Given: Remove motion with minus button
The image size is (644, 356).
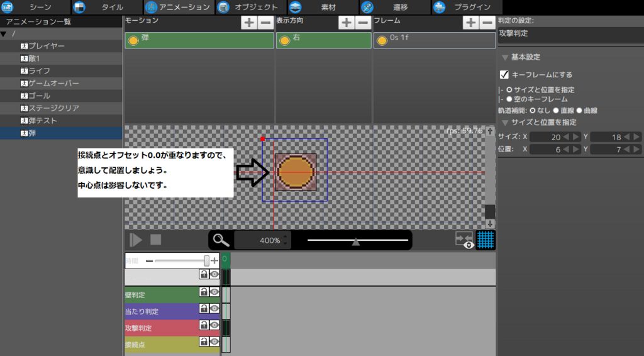Looking at the screenshot, I should (x=265, y=23).
